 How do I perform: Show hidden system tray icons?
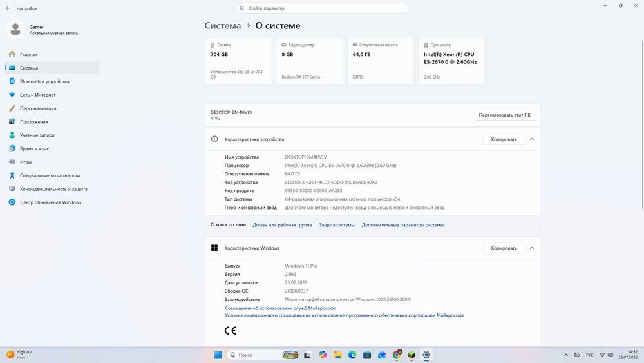(x=566, y=355)
